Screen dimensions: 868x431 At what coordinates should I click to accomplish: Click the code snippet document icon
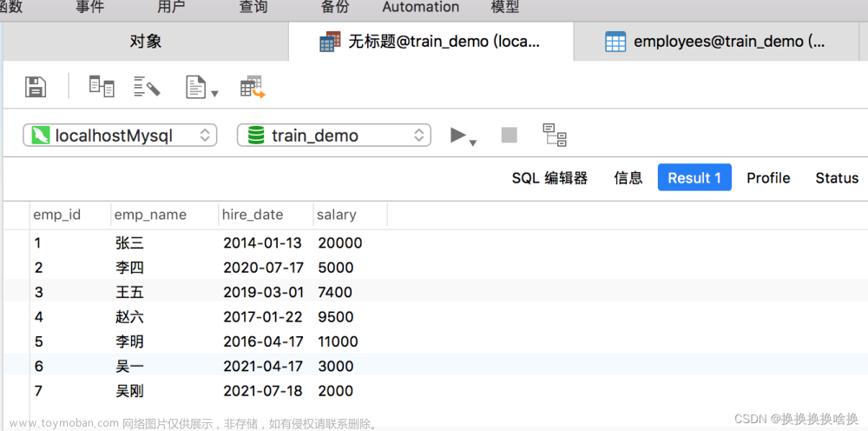(196, 88)
